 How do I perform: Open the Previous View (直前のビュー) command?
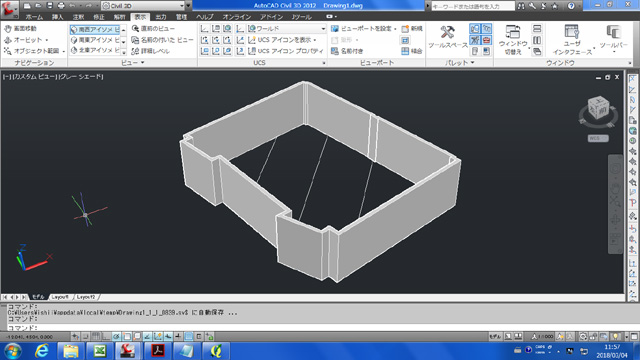pyautogui.click(x=153, y=29)
